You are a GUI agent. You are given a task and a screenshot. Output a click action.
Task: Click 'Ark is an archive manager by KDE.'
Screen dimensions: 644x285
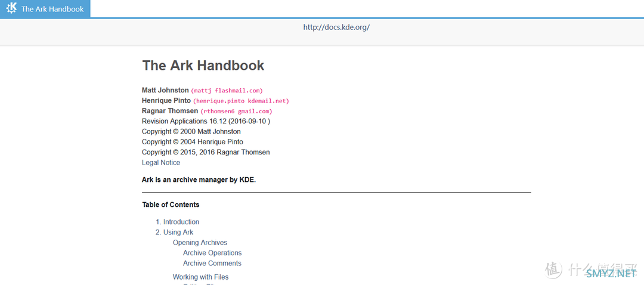pos(199,180)
